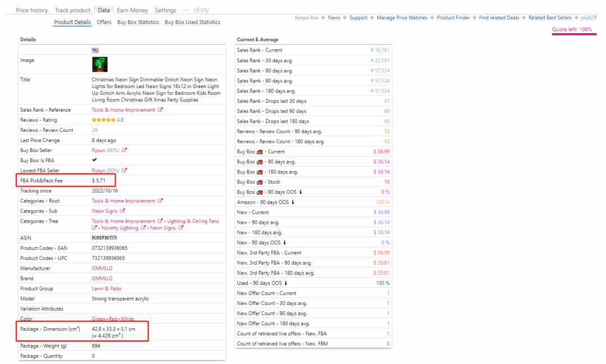Open the News link
The image size is (606, 364).
[334, 18]
